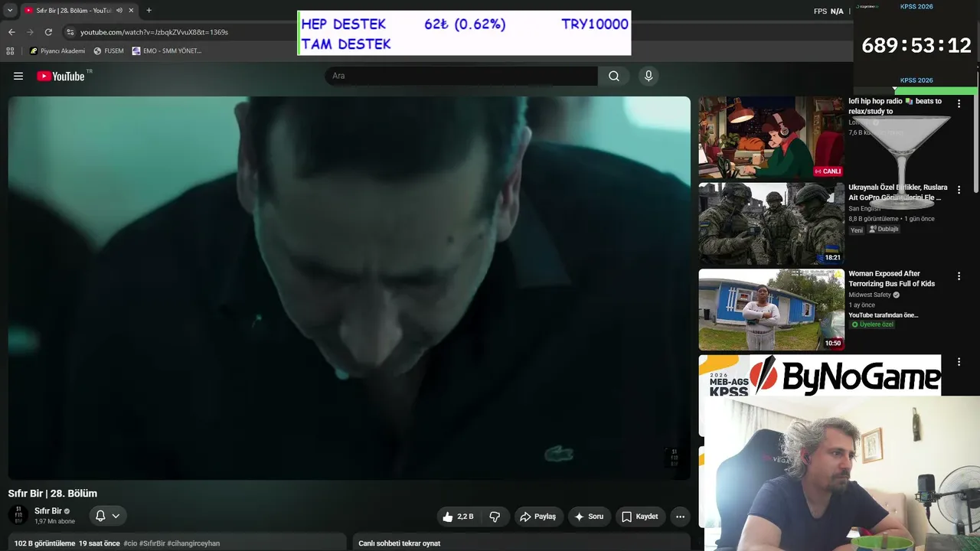Click the #SıfırBir hashtag
This screenshot has height=551, width=980.
pos(152,543)
